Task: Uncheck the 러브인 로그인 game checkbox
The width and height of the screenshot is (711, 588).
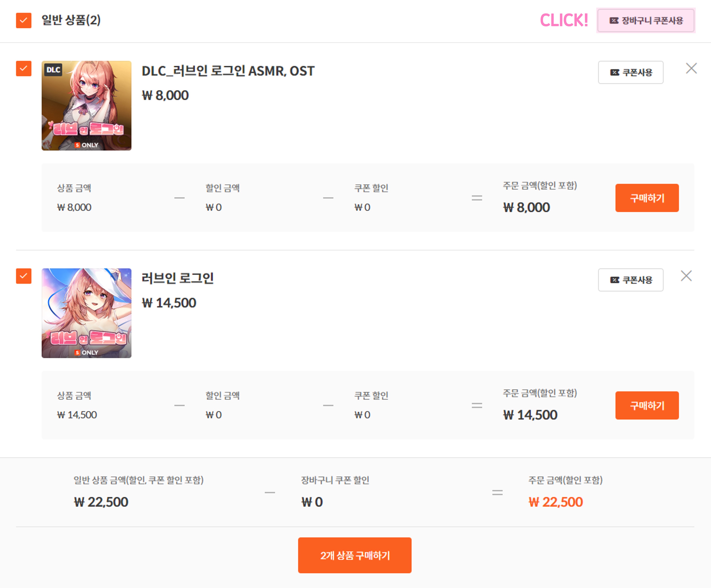Action: click(x=24, y=276)
